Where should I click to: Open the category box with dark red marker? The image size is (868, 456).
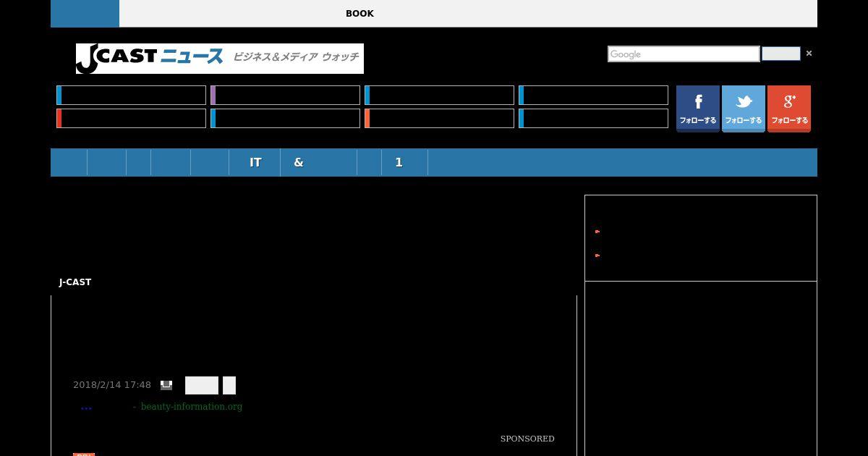[131, 118]
